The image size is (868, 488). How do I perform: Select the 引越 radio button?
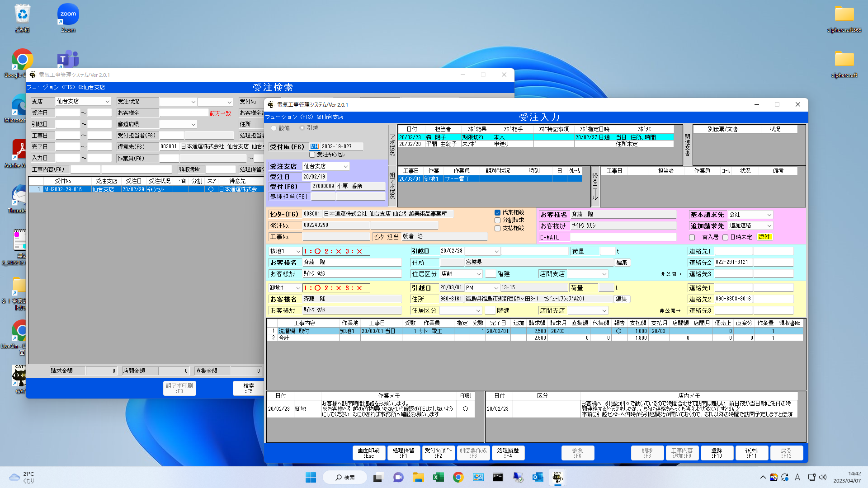coord(302,128)
